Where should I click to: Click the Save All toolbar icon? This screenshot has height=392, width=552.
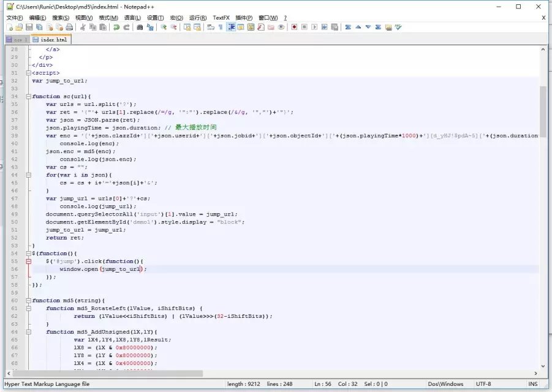point(39,27)
